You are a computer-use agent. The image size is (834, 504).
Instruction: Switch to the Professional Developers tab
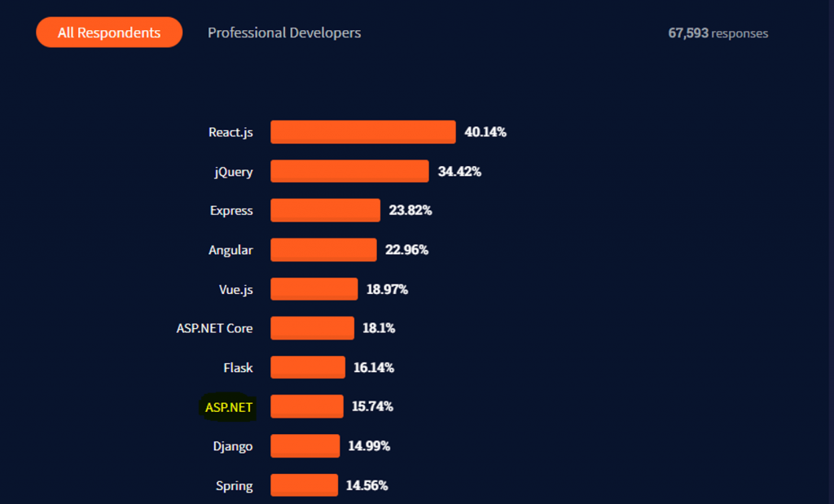(284, 33)
